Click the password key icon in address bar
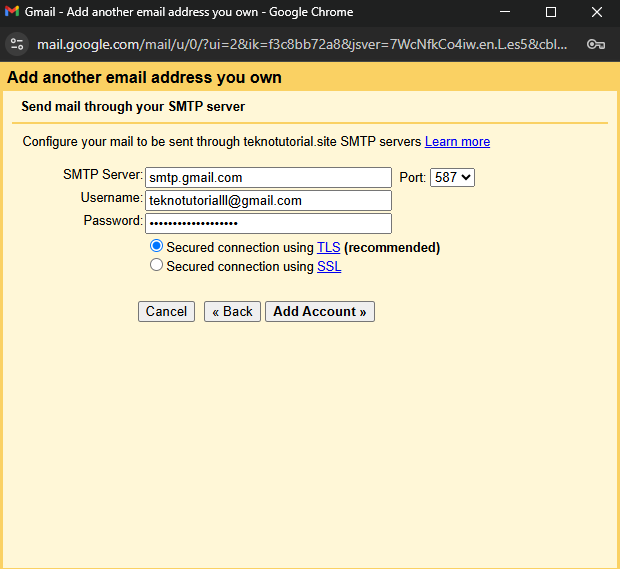The image size is (620, 569). click(595, 44)
